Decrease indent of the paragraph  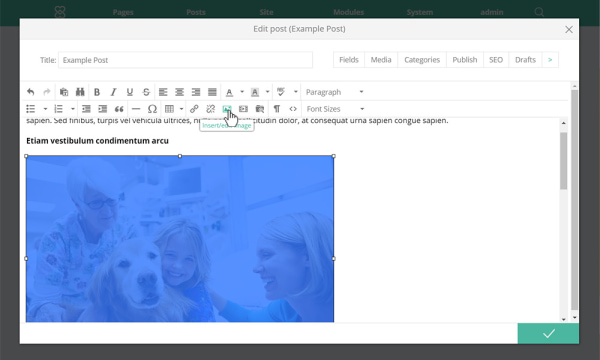[x=86, y=109]
